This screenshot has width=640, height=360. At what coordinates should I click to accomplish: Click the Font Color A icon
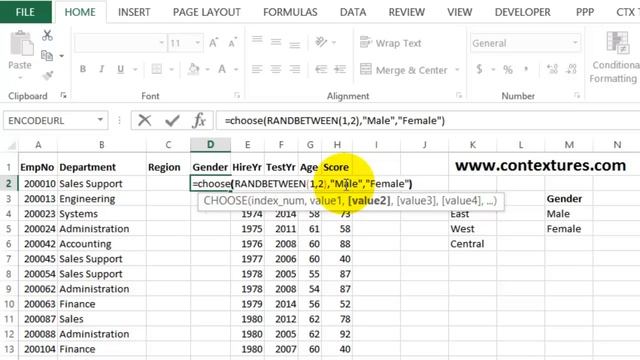pos(222,69)
